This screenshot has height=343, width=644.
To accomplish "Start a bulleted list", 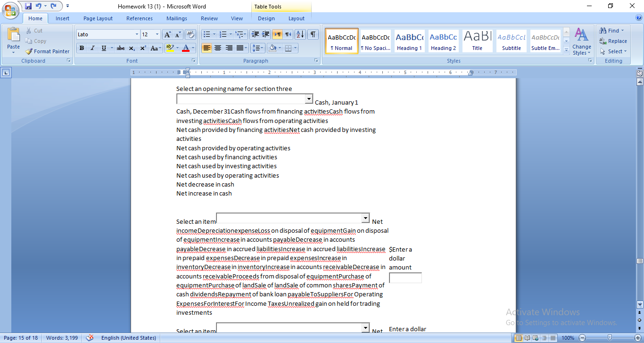I will pos(206,34).
